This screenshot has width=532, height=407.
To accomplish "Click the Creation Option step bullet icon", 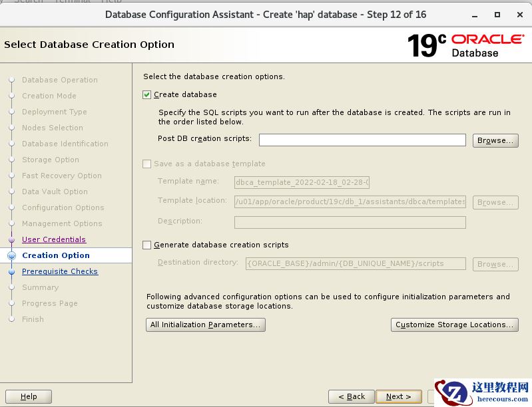I will tap(11, 255).
